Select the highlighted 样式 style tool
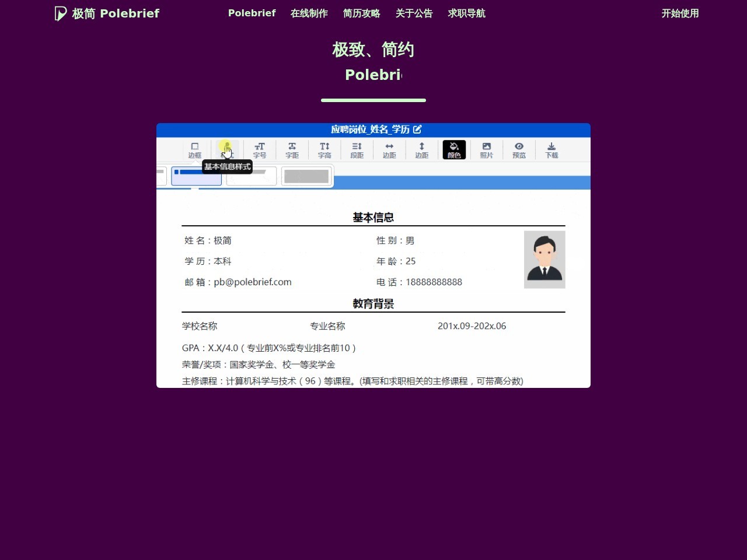Screen dimensions: 747x560 click(x=227, y=150)
